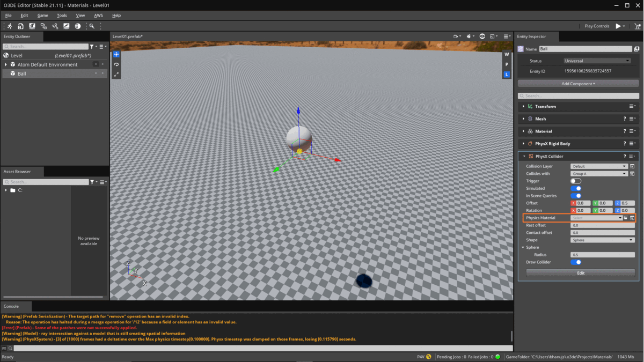The width and height of the screenshot is (644, 362).
Task: Open the Game menu
Action: pos(42,16)
